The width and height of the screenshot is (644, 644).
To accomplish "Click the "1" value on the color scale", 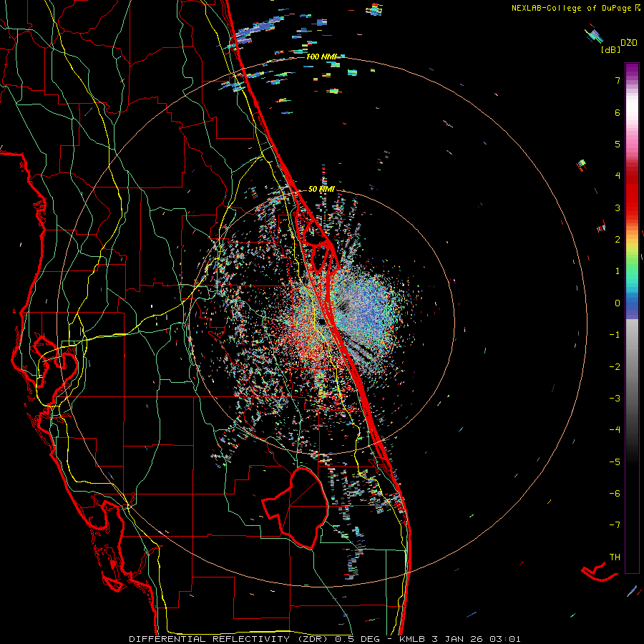I will tap(618, 271).
